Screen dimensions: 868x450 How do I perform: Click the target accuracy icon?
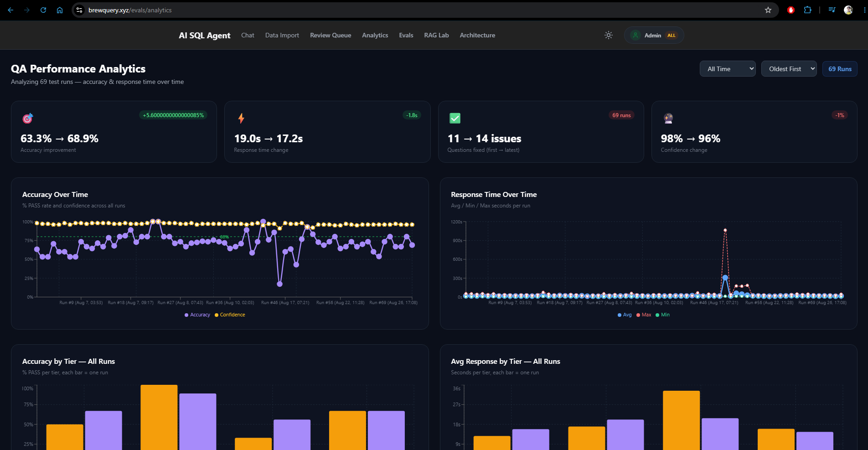pyautogui.click(x=28, y=118)
